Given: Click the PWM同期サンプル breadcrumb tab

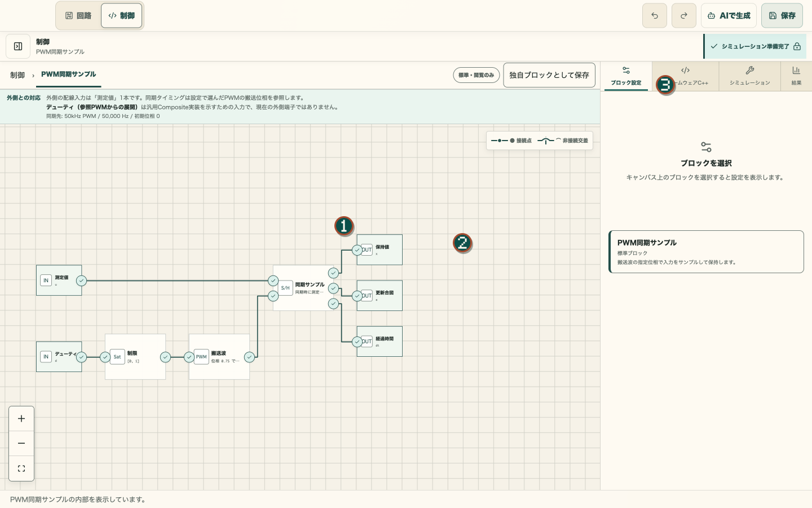Looking at the screenshot, I should pyautogui.click(x=68, y=75).
